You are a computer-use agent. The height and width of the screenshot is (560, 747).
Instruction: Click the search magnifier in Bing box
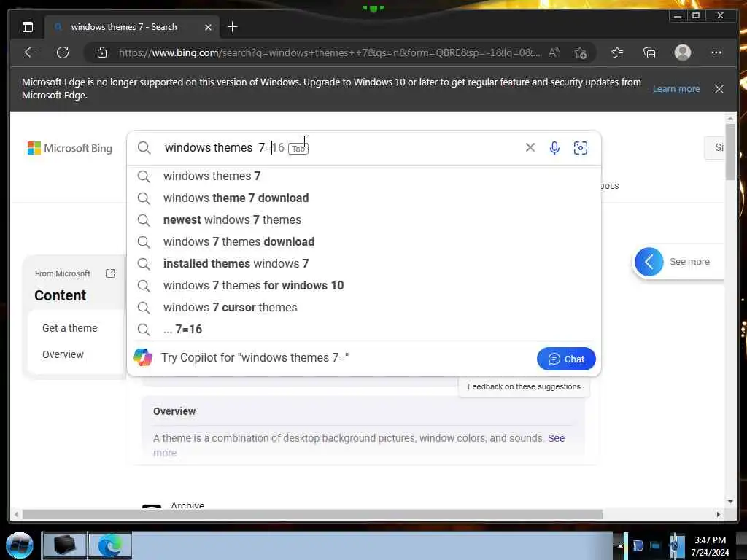click(x=144, y=147)
